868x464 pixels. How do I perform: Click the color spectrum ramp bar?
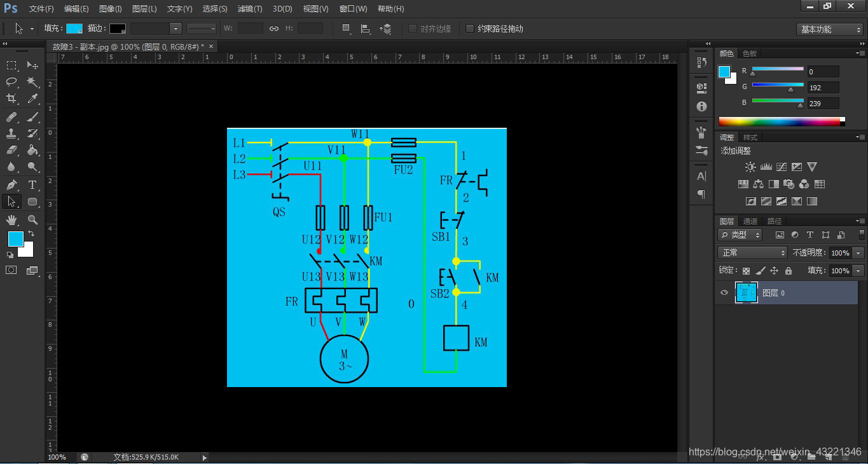[x=782, y=121]
